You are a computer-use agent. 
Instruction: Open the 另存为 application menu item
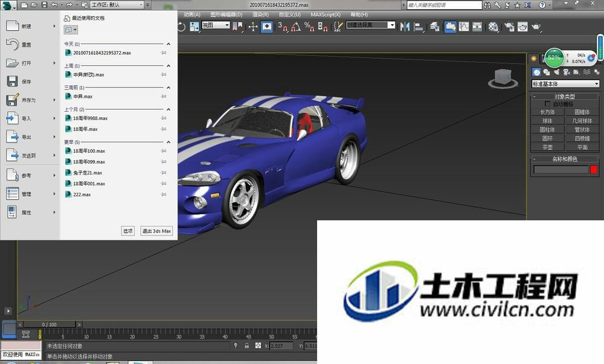point(30,100)
